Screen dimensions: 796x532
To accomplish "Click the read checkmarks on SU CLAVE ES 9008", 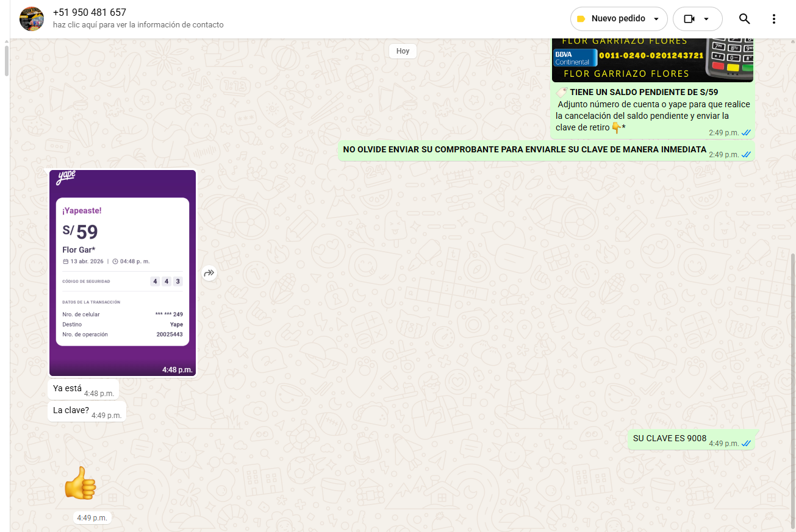I will pos(746,444).
